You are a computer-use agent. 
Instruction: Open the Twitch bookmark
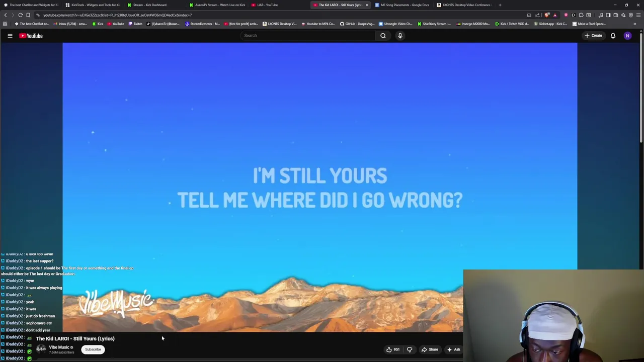point(136,24)
